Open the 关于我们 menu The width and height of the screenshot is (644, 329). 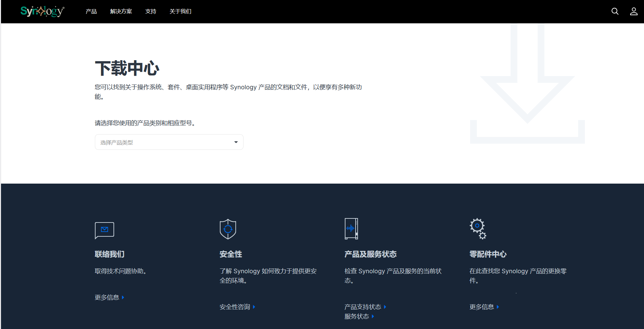click(x=180, y=11)
